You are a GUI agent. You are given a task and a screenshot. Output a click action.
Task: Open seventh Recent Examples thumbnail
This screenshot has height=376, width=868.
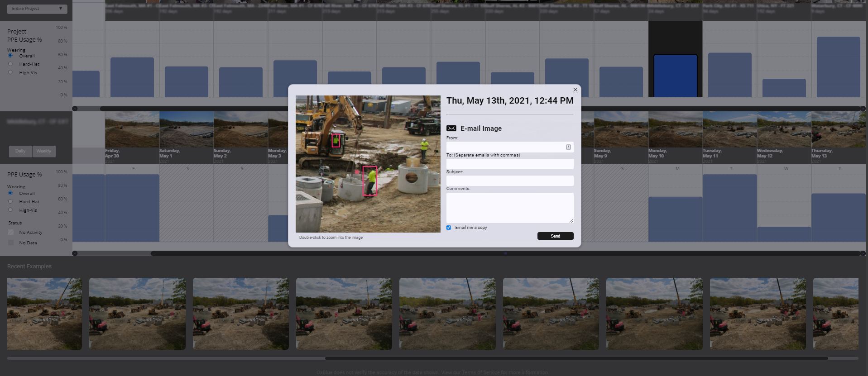(654, 314)
